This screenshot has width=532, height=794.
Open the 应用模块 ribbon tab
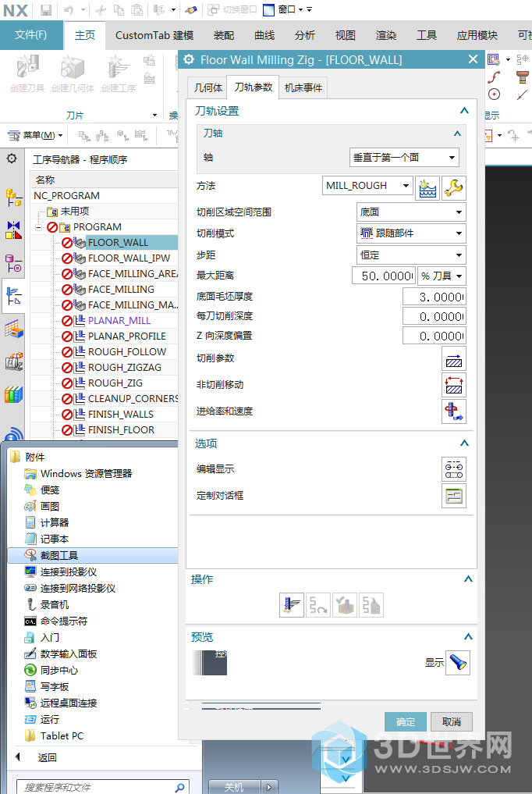pyautogui.click(x=477, y=35)
